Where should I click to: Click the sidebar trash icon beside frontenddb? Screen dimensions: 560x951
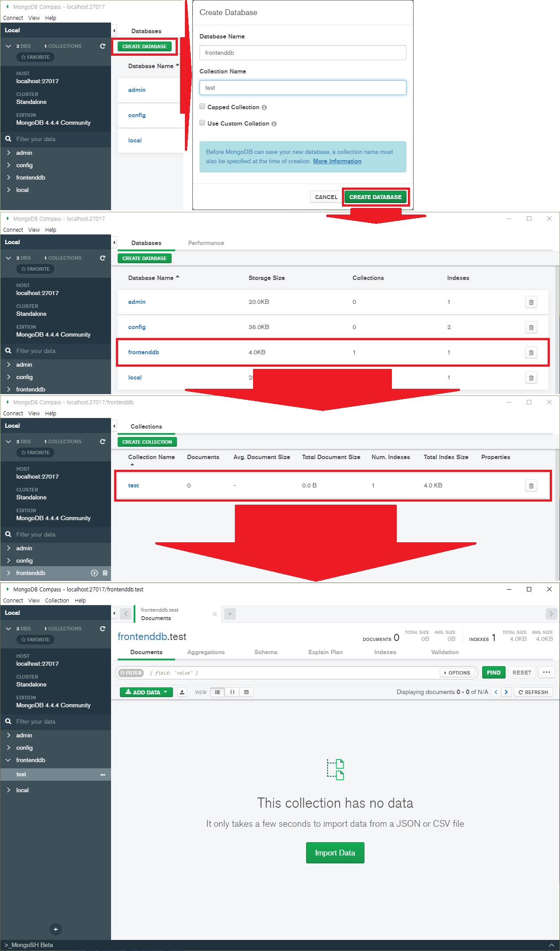coord(105,573)
